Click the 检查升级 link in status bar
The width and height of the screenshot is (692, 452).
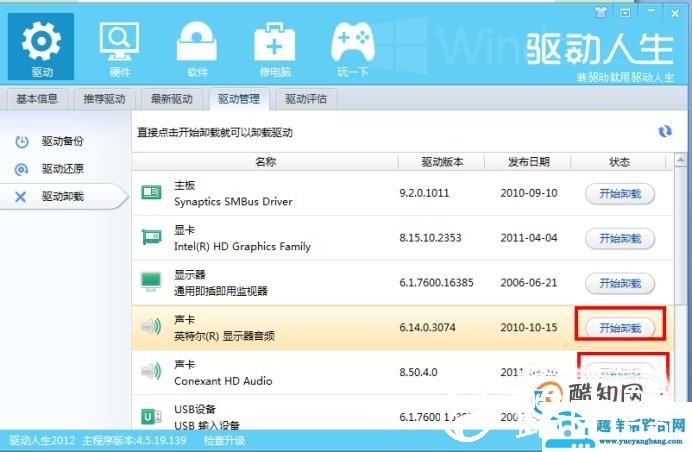224,441
